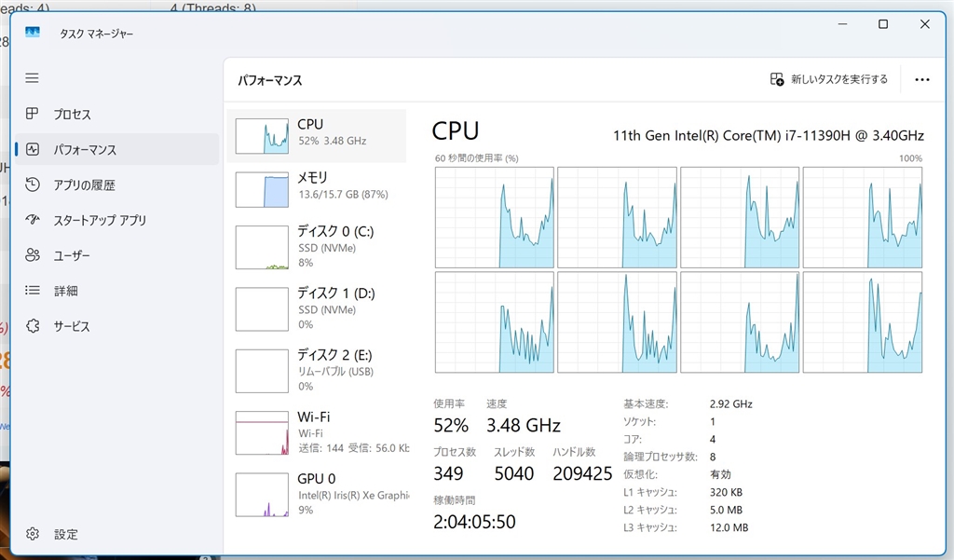The width and height of the screenshot is (954, 560).
Task: Select the メモリ memory usage item
Action: click(x=317, y=189)
